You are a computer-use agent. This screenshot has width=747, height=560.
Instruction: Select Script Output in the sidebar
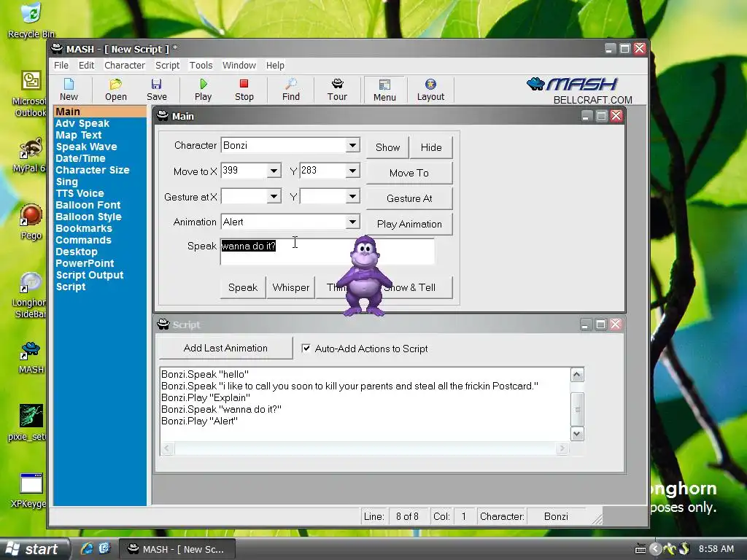point(90,275)
